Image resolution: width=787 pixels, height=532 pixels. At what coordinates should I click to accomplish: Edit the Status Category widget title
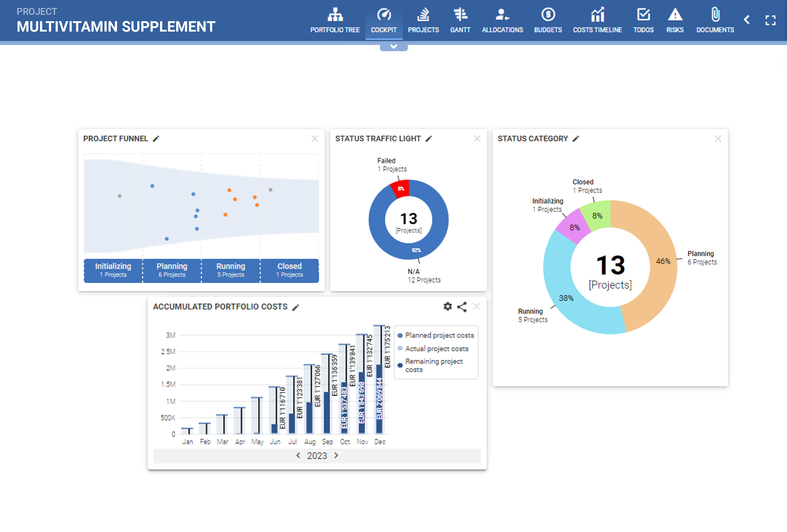[576, 139]
